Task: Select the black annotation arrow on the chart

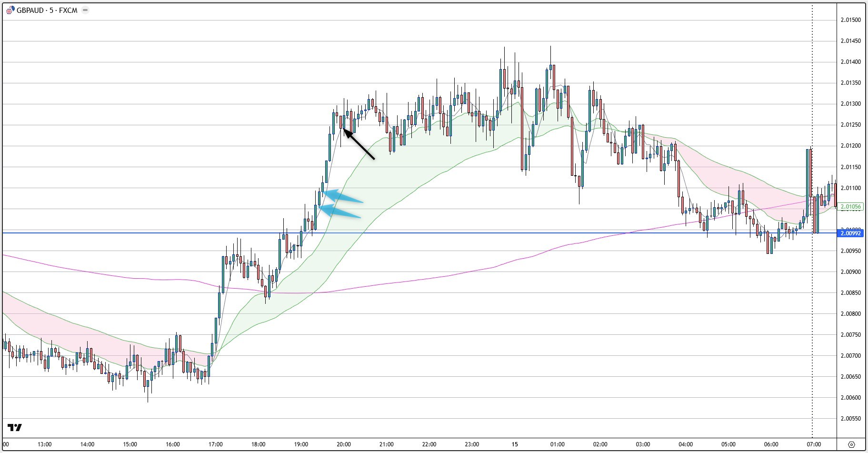Action: click(x=359, y=144)
